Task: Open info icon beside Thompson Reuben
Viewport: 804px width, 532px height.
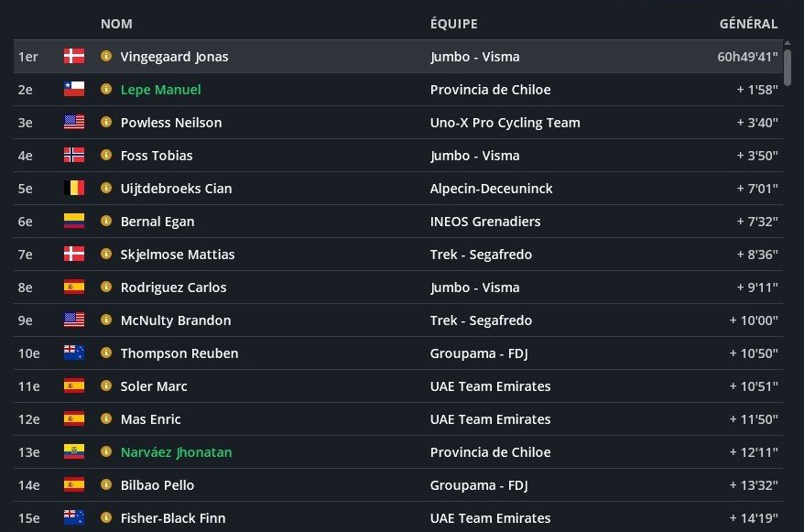Action: pos(106,353)
